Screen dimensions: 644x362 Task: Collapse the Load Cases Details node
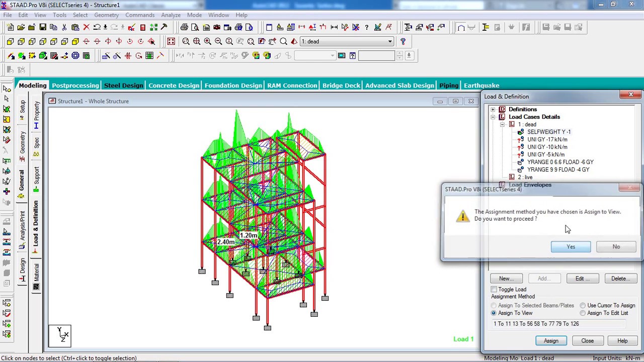tap(493, 117)
